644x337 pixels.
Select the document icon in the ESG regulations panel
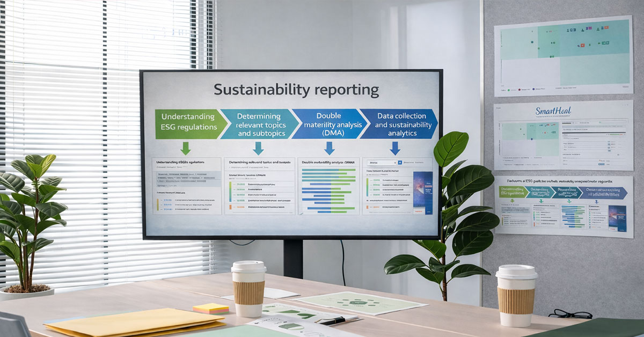(182, 177)
